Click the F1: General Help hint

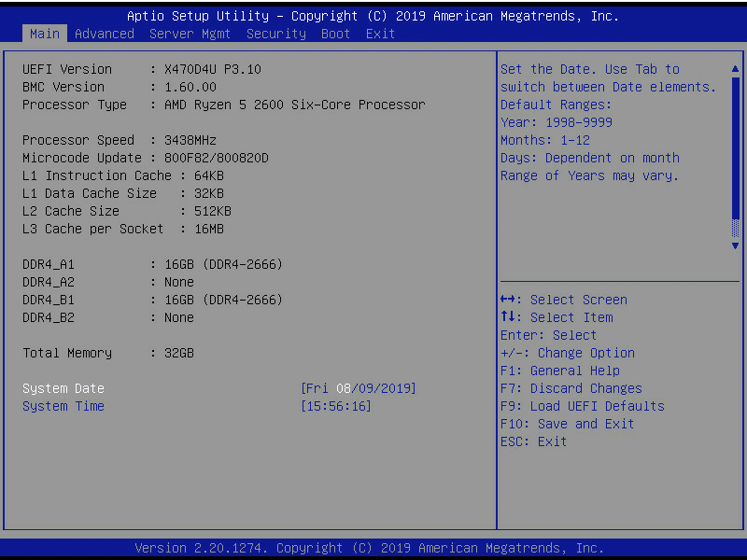coord(560,371)
